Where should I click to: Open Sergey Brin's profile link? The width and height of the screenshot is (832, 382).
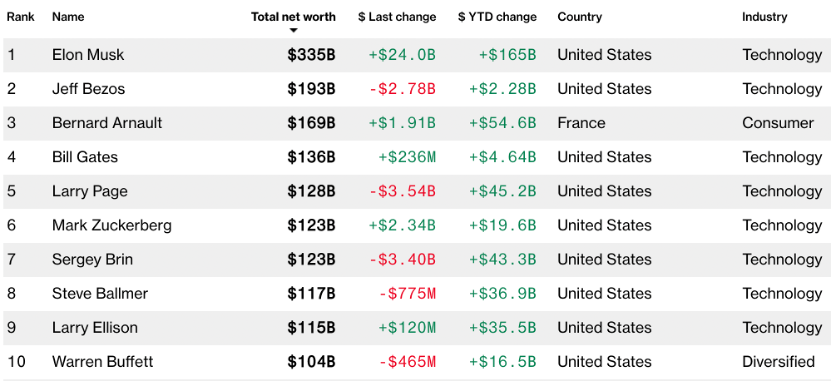click(92, 259)
